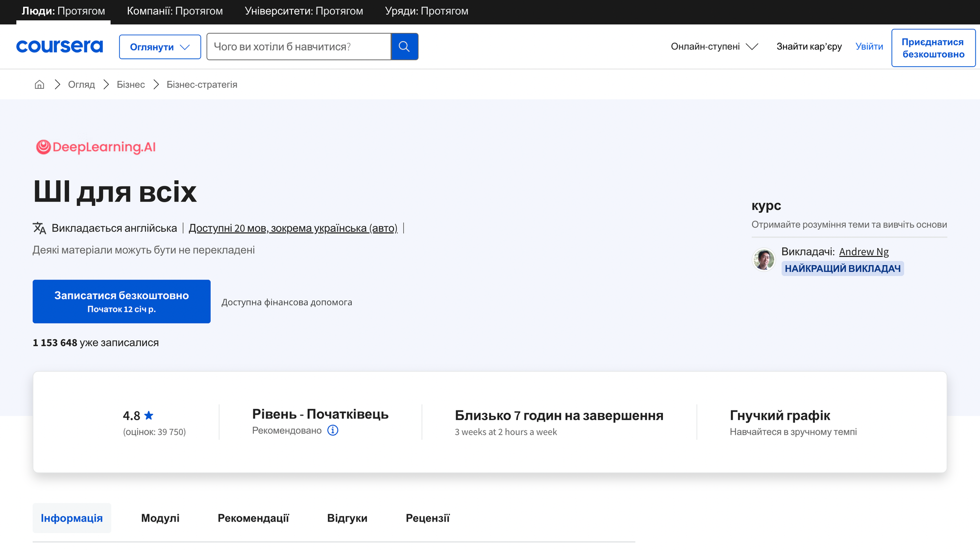
Task: Open the 20 available languages link
Action: [x=293, y=228]
